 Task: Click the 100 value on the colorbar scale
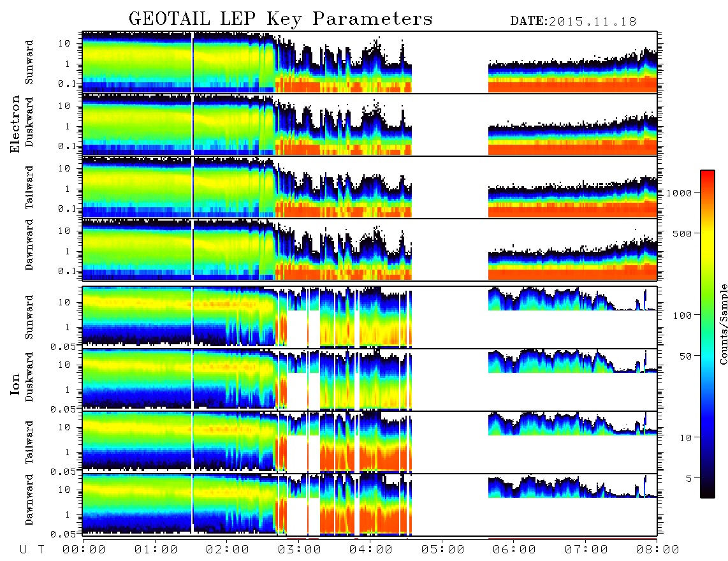pos(682,316)
